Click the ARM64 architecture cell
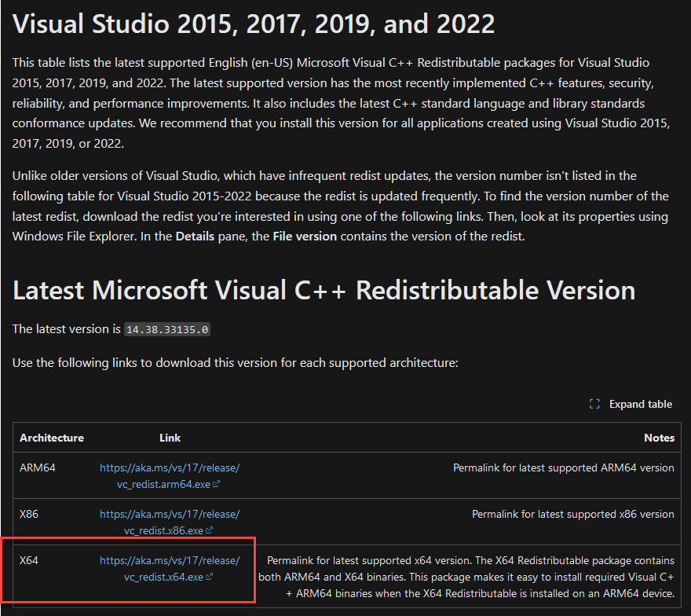691x616 pixels. (38, 467)
